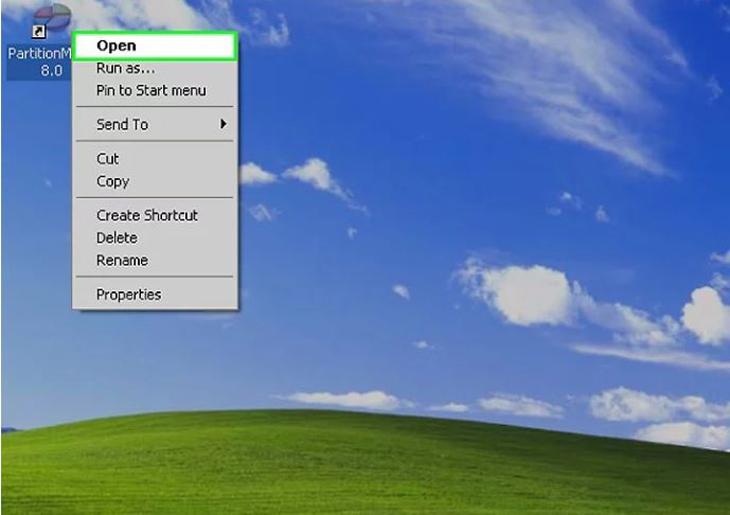The width and height of the screenshot is (730, 515).
Task: Click Delete in the context menu
Action: [x=155, y=238]
